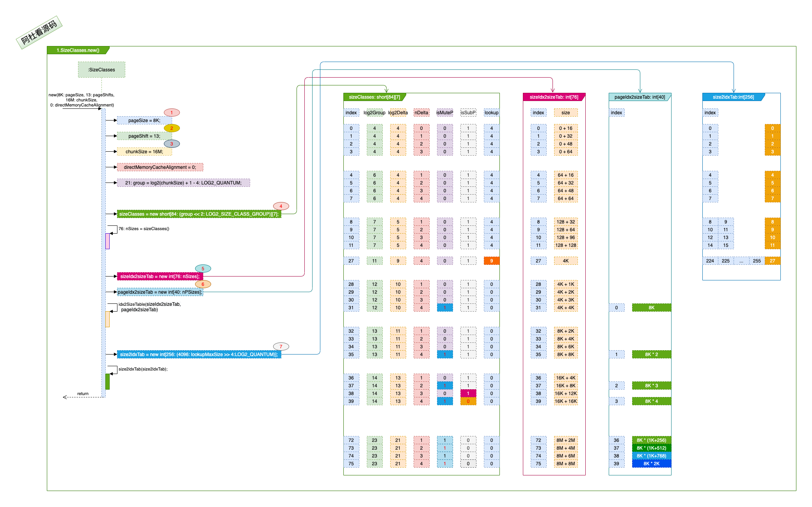
Task: Click the green 8K cell at page index 0
Action: 652,308
